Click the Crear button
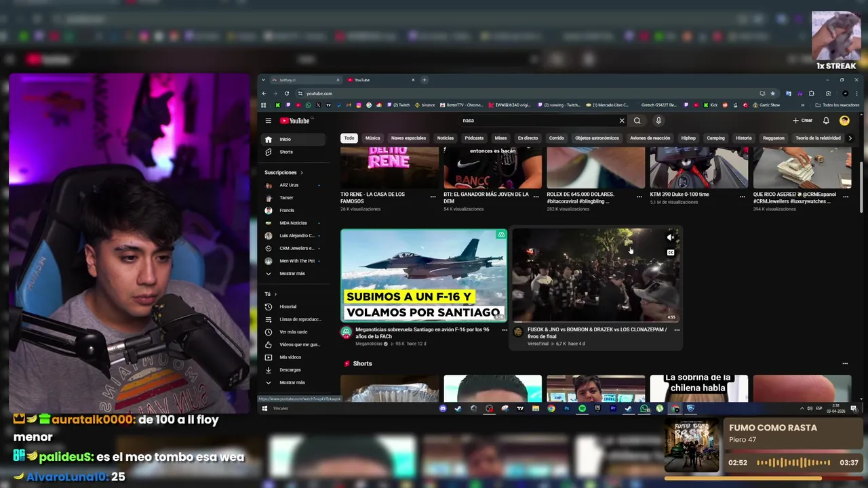The image size is (868, 488). click(x=802, y=121)
